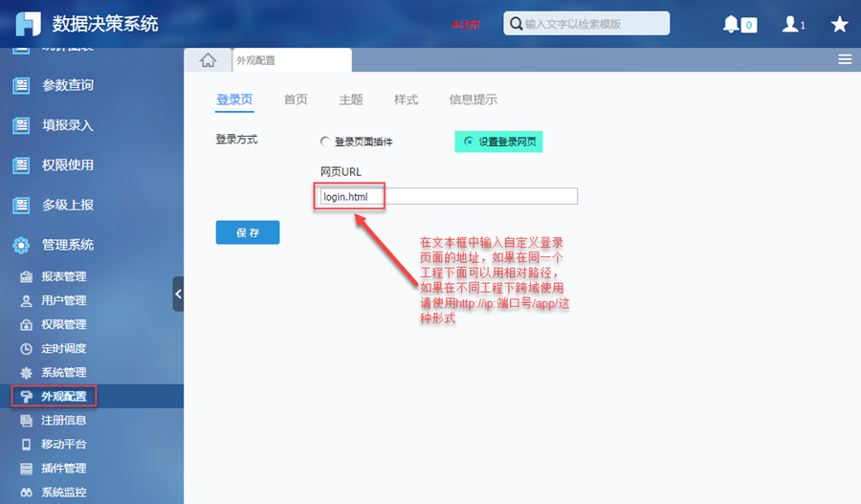861x504 pixels.
Task: Open favorites star icon
Action: [839, 24]
